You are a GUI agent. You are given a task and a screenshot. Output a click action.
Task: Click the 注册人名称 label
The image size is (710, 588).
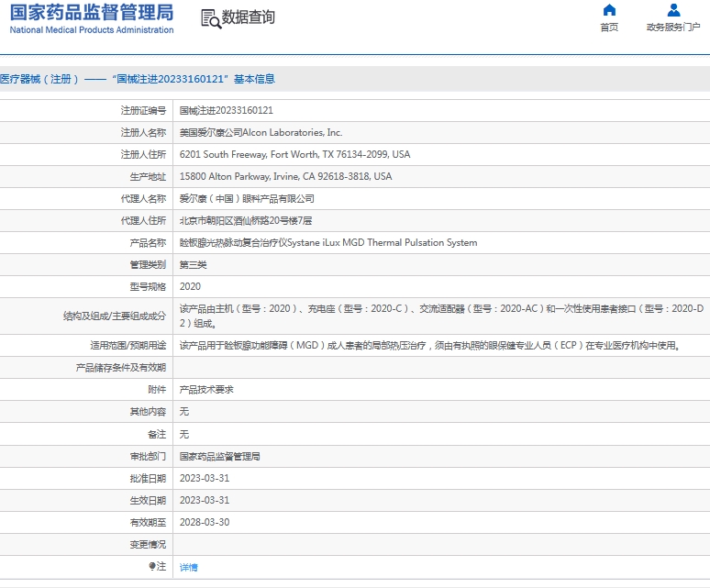pyautogui.click(x=143, y=133)
